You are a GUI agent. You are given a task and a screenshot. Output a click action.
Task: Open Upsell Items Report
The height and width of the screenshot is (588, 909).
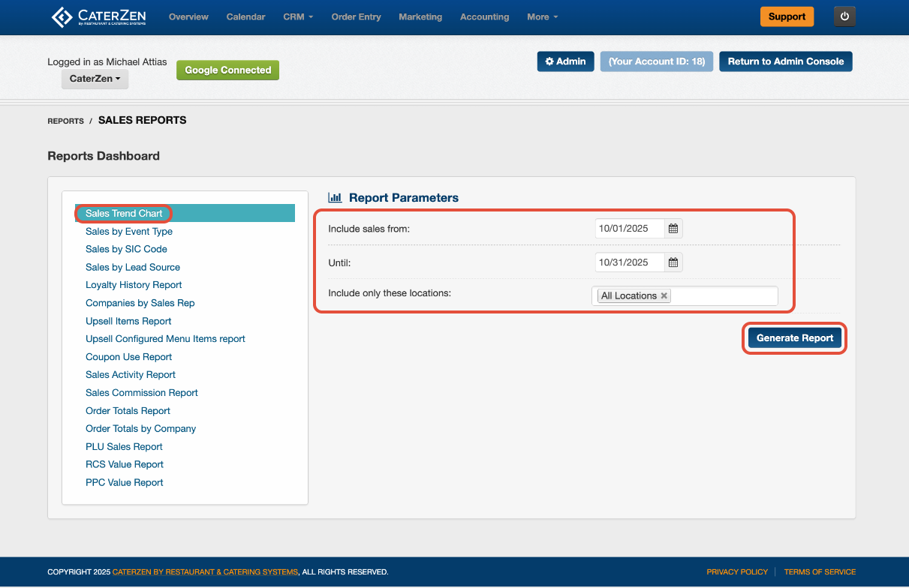click(x=128, y=321)
